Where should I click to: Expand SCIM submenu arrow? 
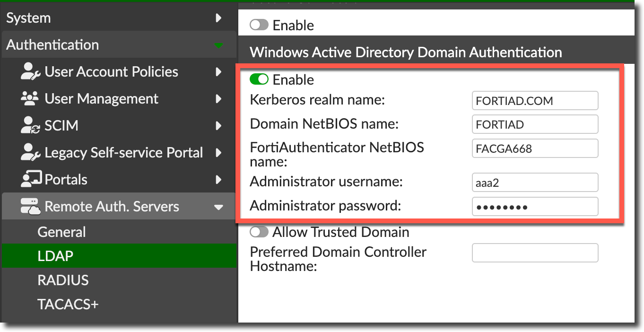point(218,126)
